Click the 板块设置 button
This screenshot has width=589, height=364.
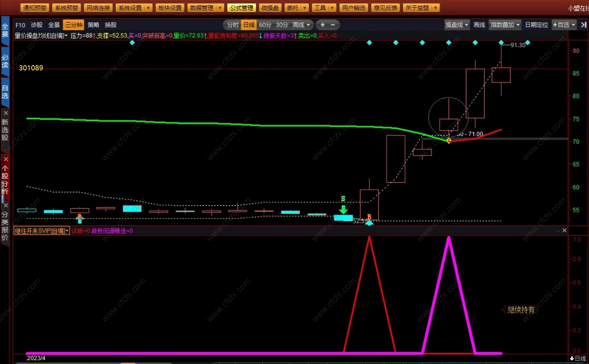(170, 8)
